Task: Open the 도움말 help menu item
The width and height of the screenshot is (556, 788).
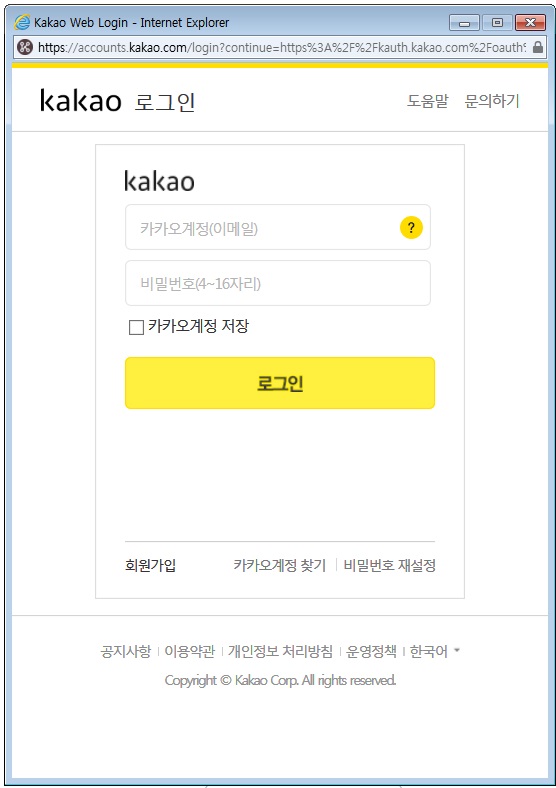Action: tap(427, 101)
